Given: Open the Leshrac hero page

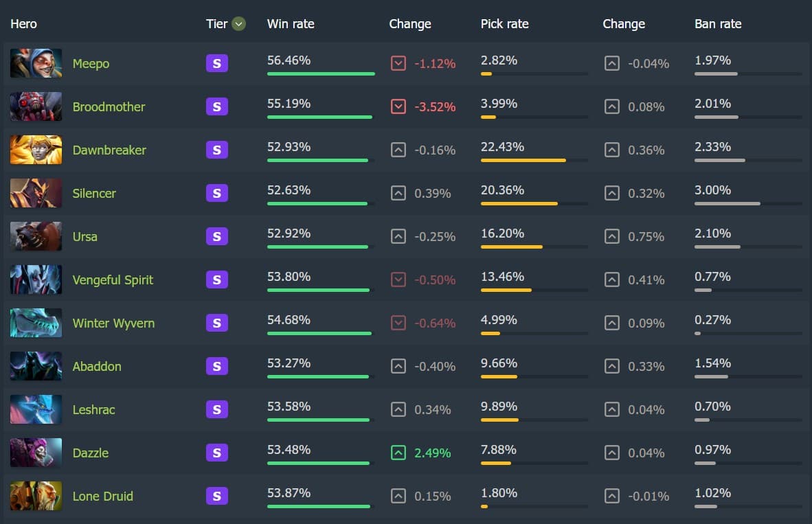Looking at the screenshot, I should 93,409.
